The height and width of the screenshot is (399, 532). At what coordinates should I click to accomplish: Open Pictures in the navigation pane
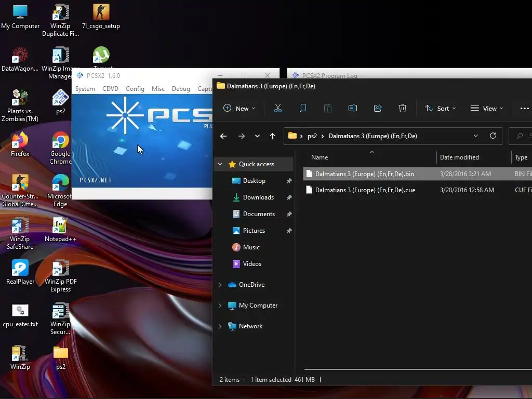click(x=254, y=230)
